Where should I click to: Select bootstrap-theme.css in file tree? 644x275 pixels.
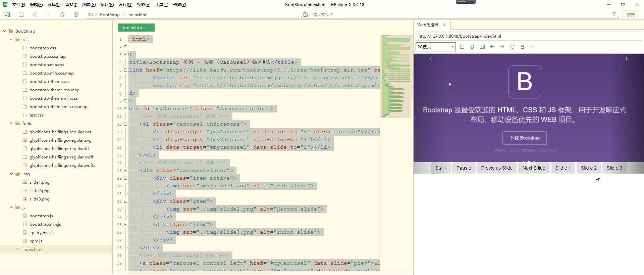(50, 81)
